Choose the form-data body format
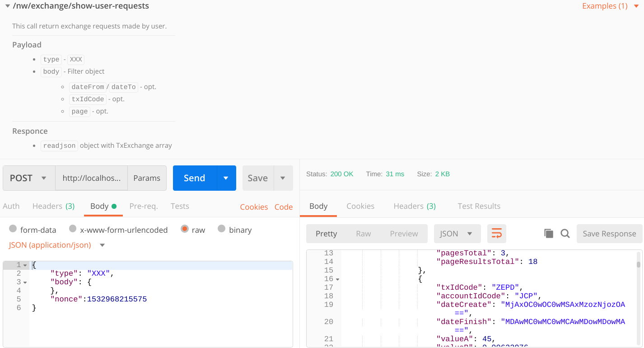This screenshot has height=348, width=644. pos(14,230)
